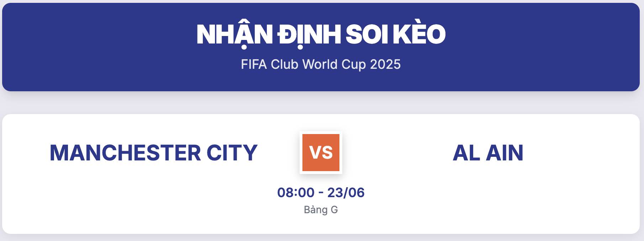The height and width of the screenshot is (241, 644).
Task: Select the MANCHESTER CITY team name
Action: tap(153, 153)
